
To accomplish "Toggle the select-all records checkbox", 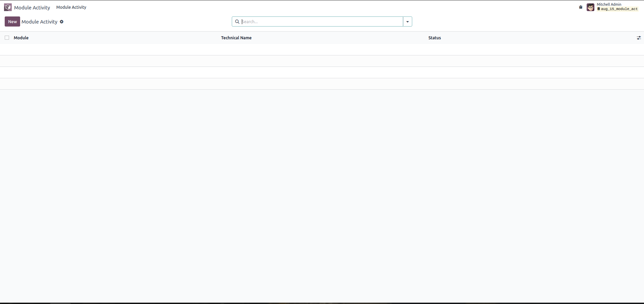I will [x=7, y=38].
